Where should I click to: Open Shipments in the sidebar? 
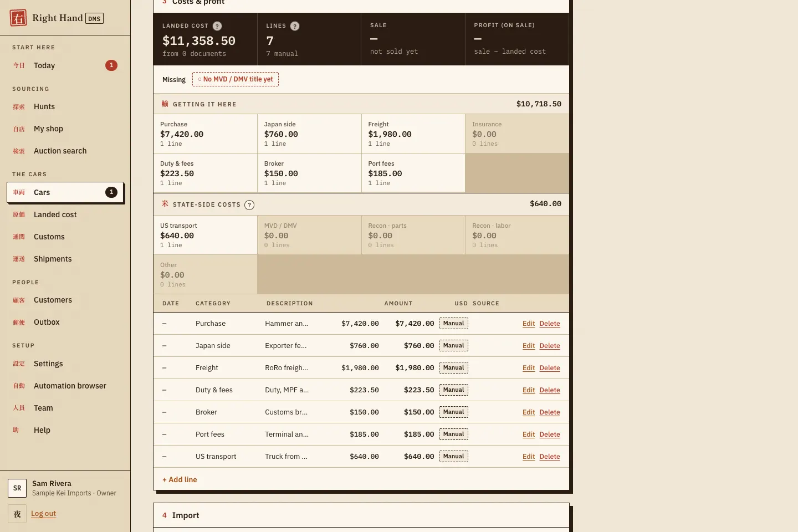coord(65,259)
